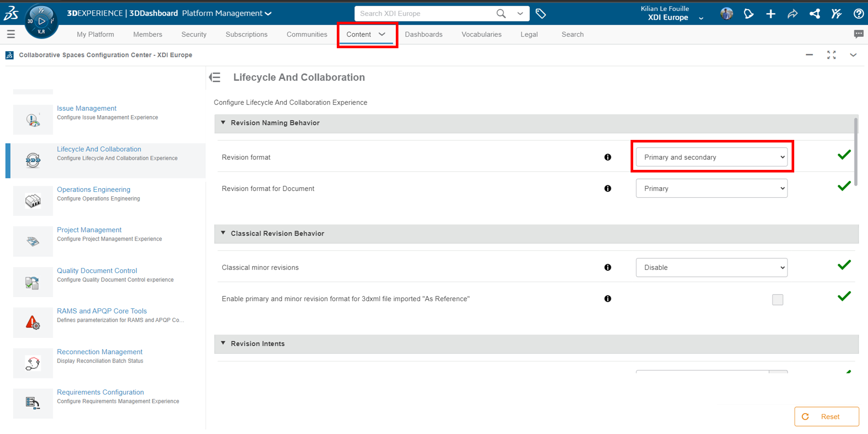The height and width of the screenshot is (434, 868).
Task: Click the 3DEXPERIENCE compass icon
Action: [41, 21]
